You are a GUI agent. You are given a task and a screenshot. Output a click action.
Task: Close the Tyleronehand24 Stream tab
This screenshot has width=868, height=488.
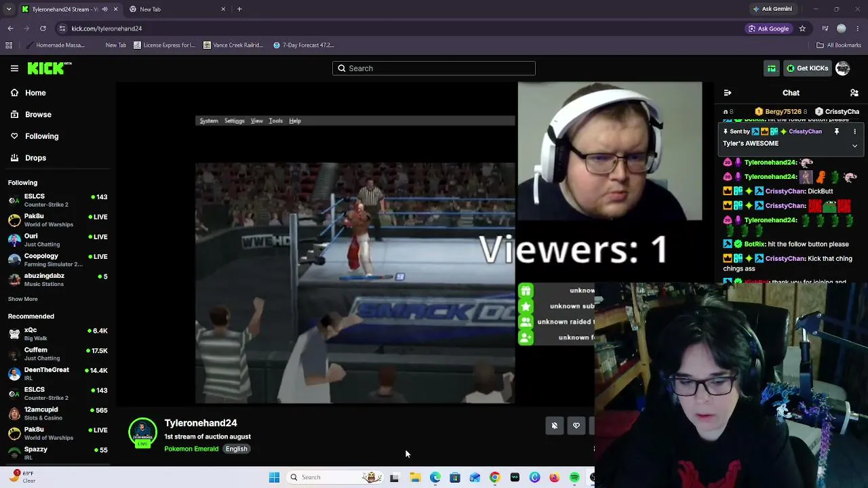click(115, 9)
